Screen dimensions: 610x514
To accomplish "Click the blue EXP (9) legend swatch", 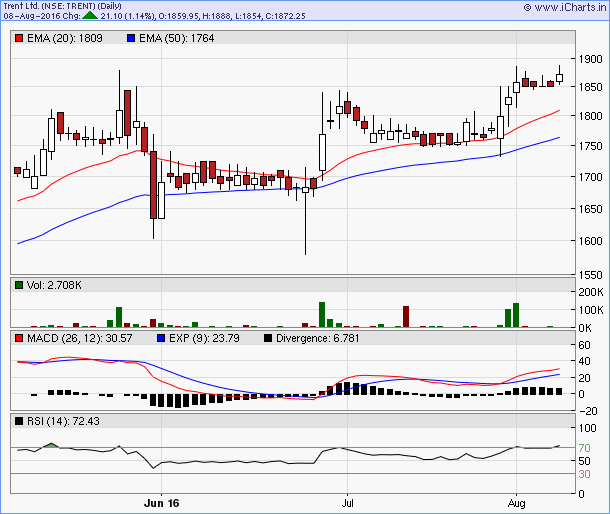I will 161,338.
